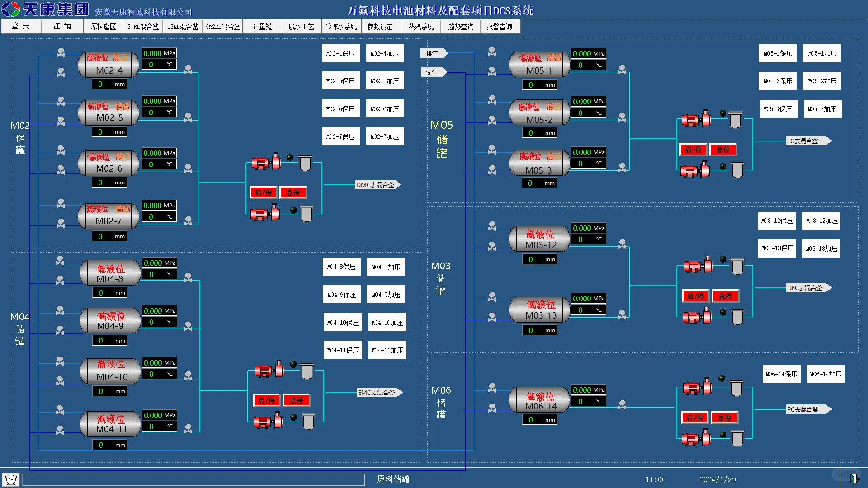Click the M06-14加压 button
Image resolution: width=868 pixels, height=488 pixels.
[x=826, y=374]
